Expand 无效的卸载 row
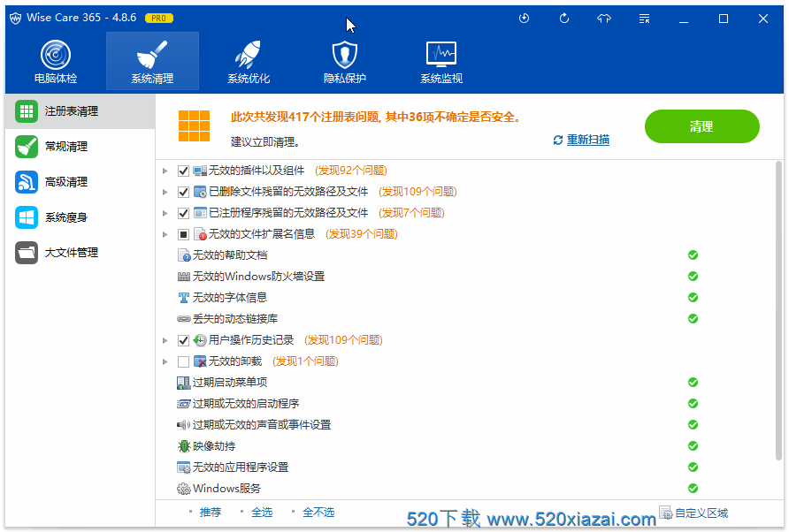The image size is (789, 532). pos(165,361)
